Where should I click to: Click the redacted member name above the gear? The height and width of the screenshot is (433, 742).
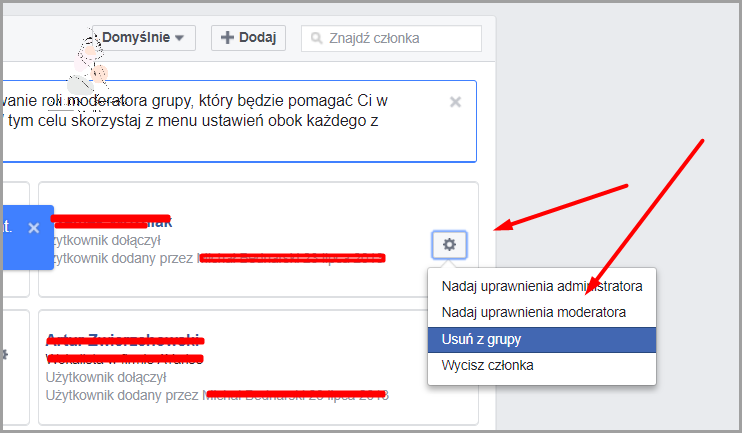pyautogui.click(x=112, y=221)
